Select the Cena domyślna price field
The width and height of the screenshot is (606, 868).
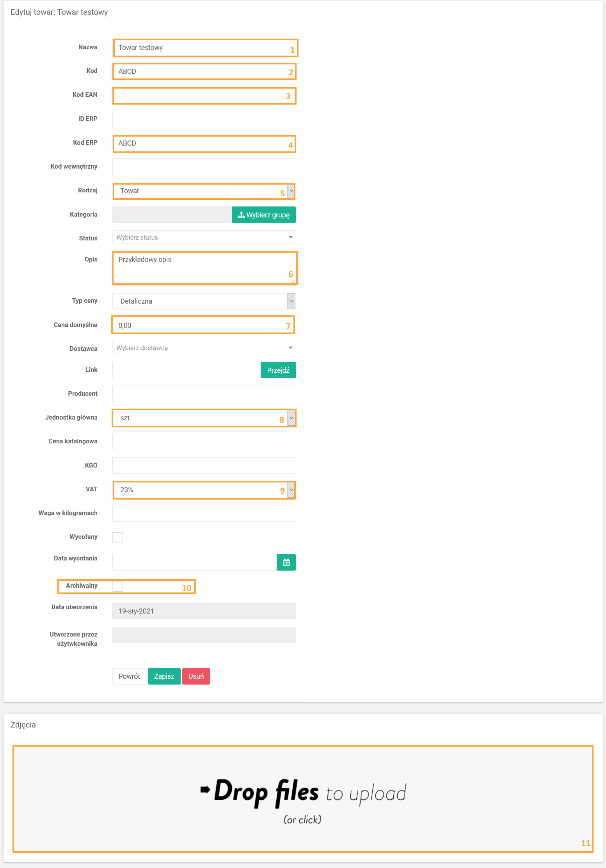click(203, 325)
